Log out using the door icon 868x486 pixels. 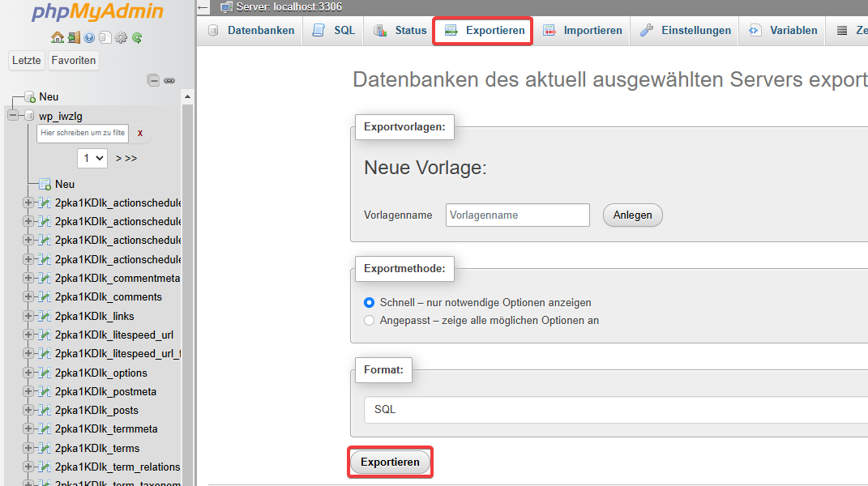click(x=74, y=37)
